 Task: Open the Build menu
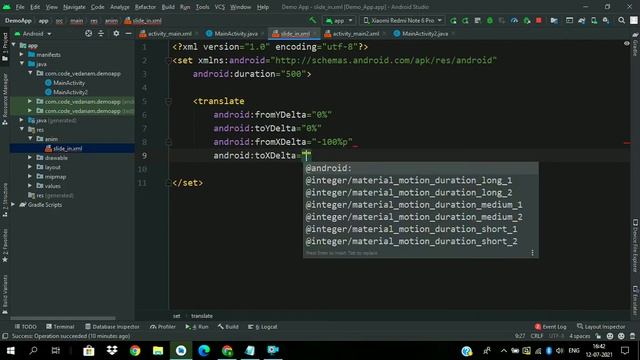[168, 7]
